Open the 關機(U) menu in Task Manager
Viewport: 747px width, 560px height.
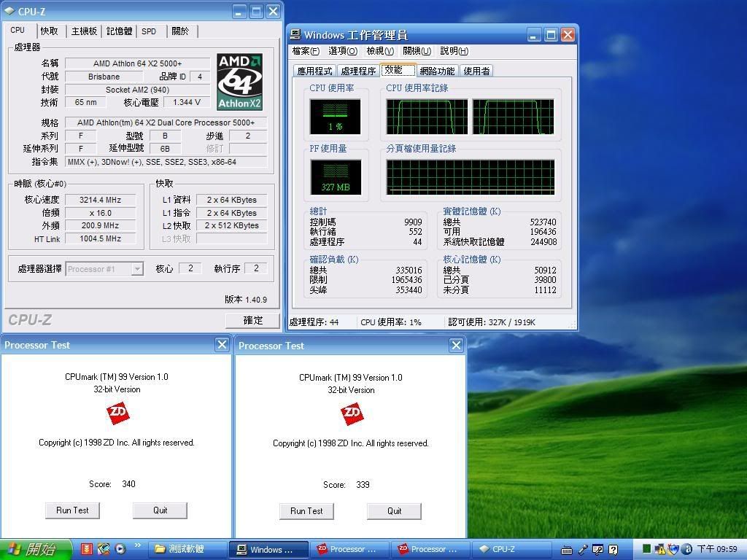[x=417, y=51]
